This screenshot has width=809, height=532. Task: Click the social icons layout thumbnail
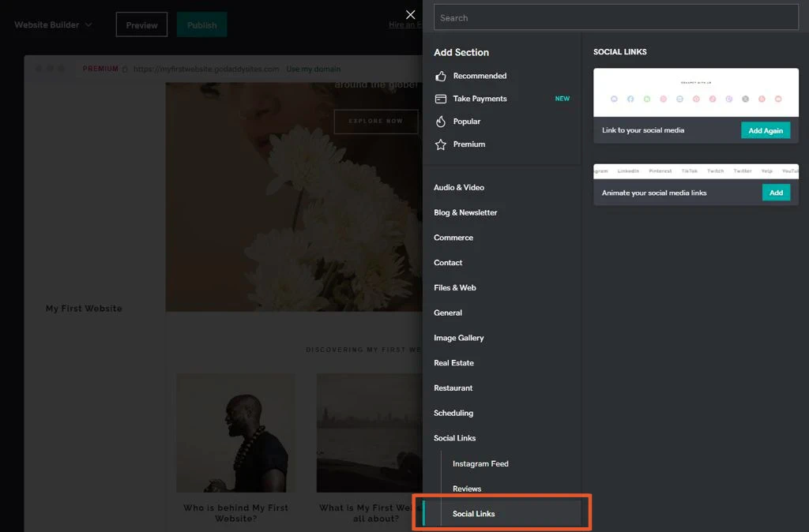click(695, 92)
